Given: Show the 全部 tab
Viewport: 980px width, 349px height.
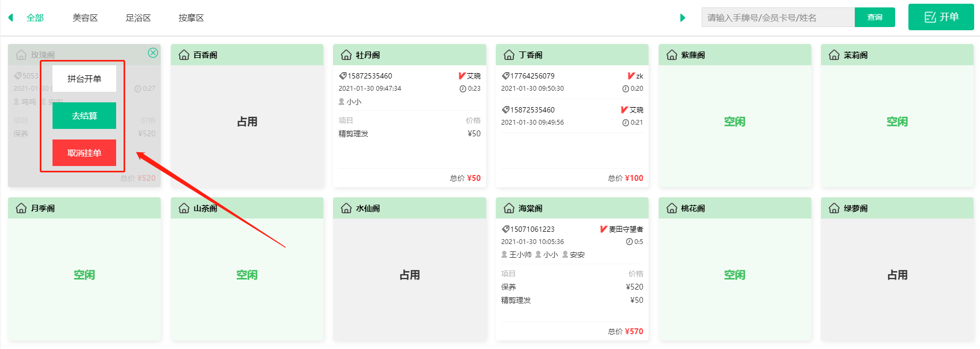Looking at the screenshot, I should pyautogui.click(x=35, y=18).
